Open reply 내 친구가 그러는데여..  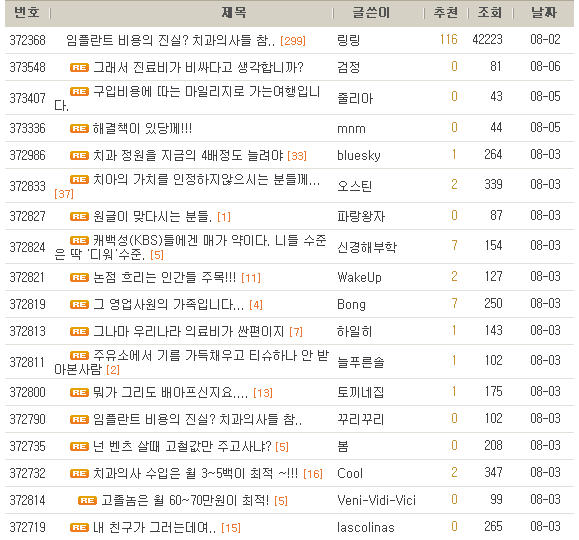(155, 527)
